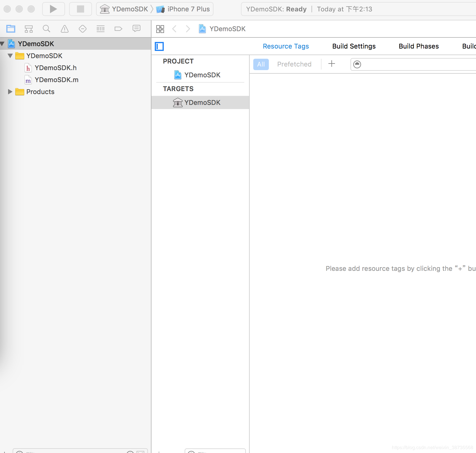The width and height of the screenshot is (476, 453).
Task: Go back with the left chevron
Action: [x=174, y=29]
